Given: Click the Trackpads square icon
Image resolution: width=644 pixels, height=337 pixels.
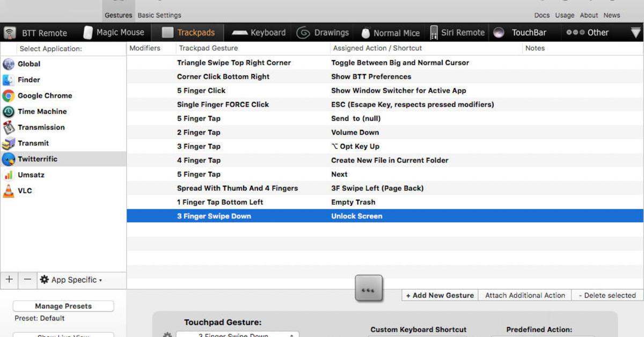Looking at the screenshot, I should tap(167, 33).
